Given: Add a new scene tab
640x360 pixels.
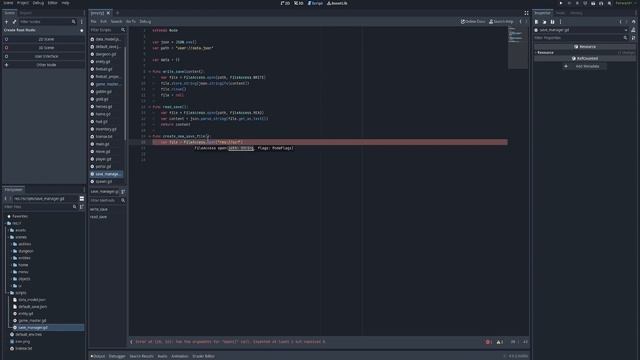Looking at the screenshot, I should coord(118,13).
